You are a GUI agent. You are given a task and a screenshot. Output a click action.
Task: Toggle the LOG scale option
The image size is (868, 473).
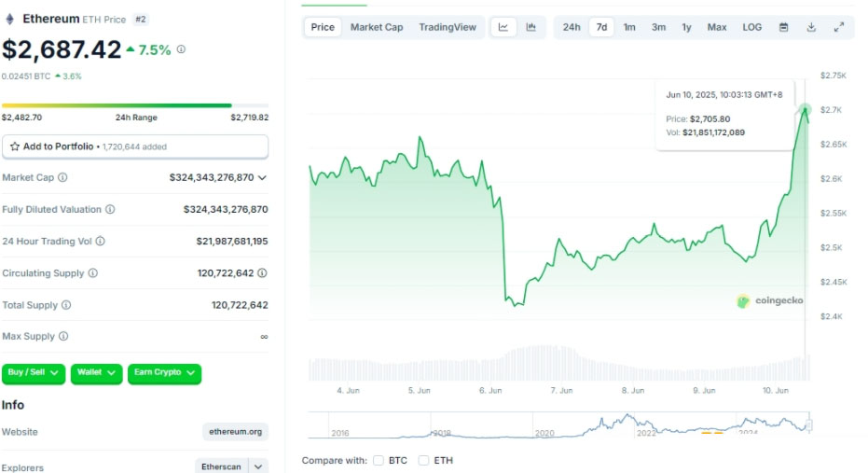[x=751, y=27]
